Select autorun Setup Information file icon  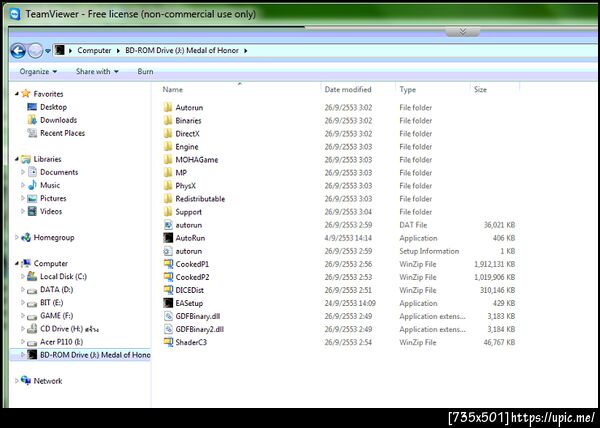tap(168, 251)
